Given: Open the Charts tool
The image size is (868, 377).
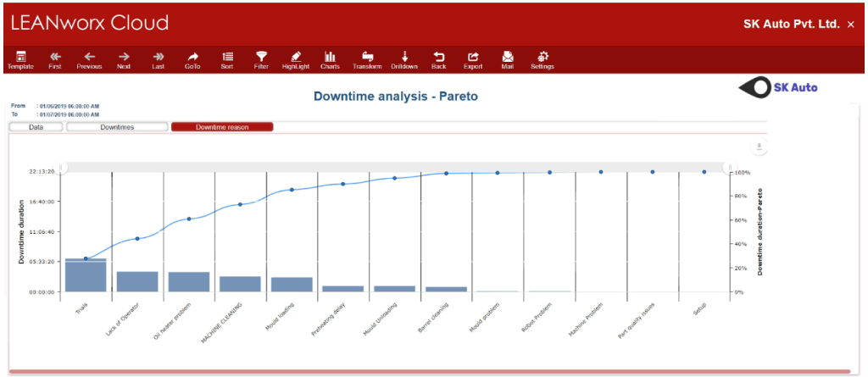Looking at the screenshot, I should pos(330,60).
